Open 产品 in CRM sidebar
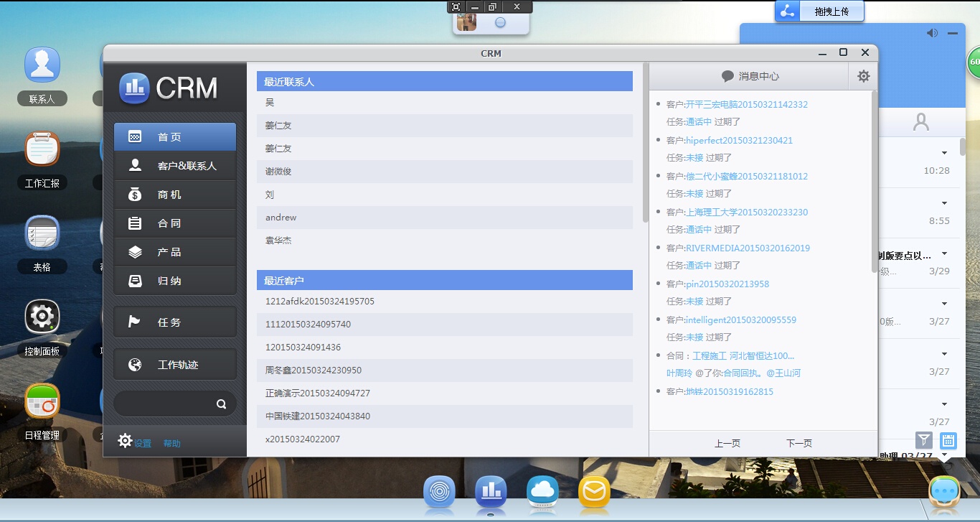Screen dimensions: 980x522 pyautogui.click(x=175, y=252)
